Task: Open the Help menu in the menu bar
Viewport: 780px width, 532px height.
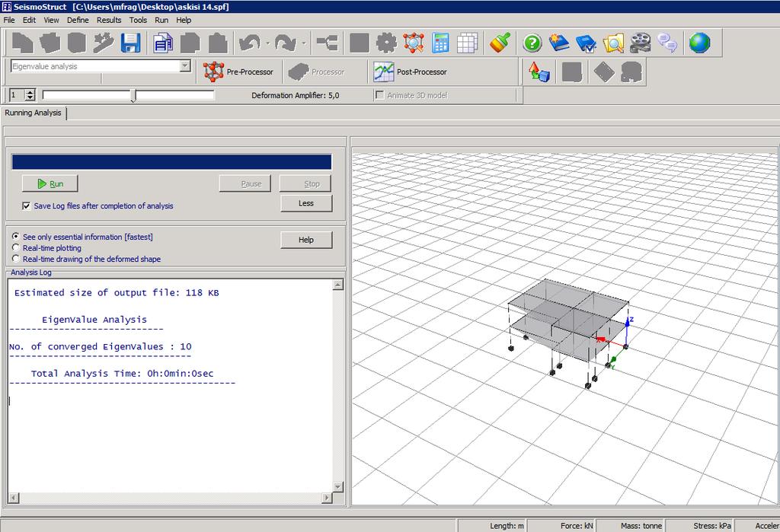Action: 184,20
